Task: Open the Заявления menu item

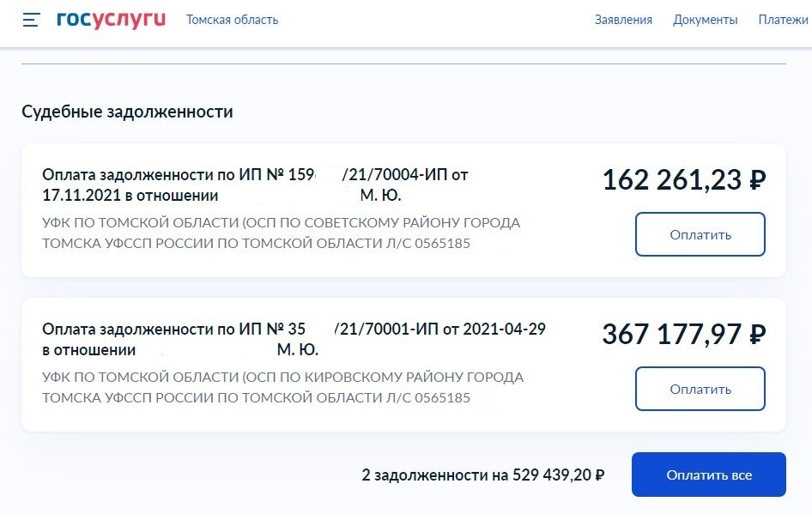Action: (623, 20)
